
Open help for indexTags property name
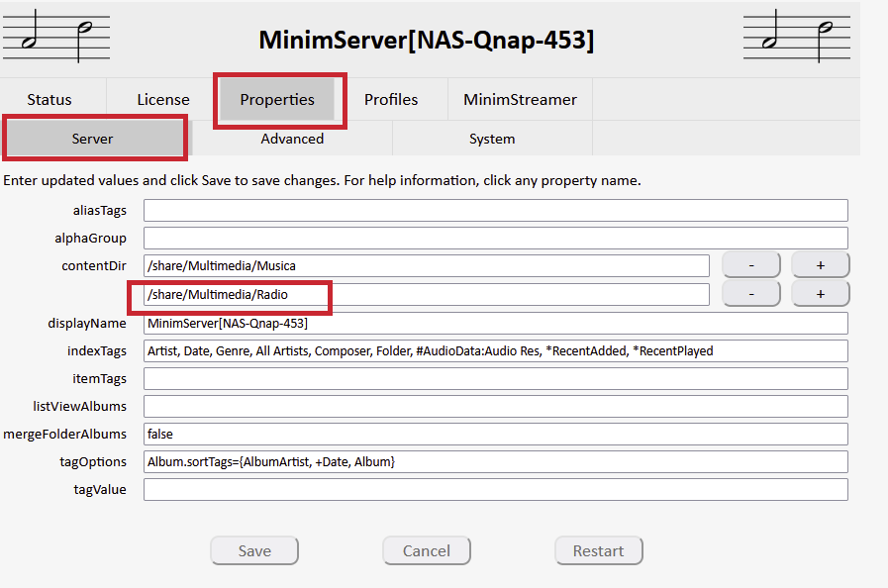[97, 351]
